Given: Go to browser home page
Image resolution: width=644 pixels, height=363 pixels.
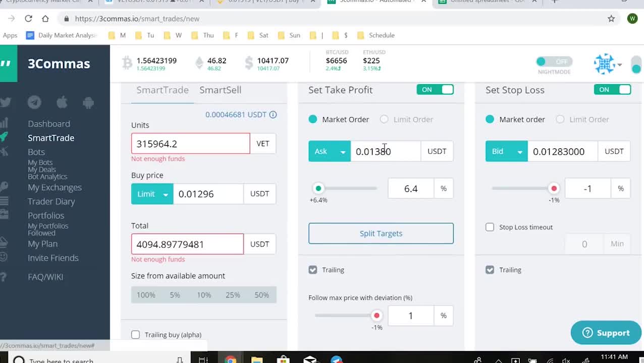Looking at the screenshot, I should pos(45,19).
